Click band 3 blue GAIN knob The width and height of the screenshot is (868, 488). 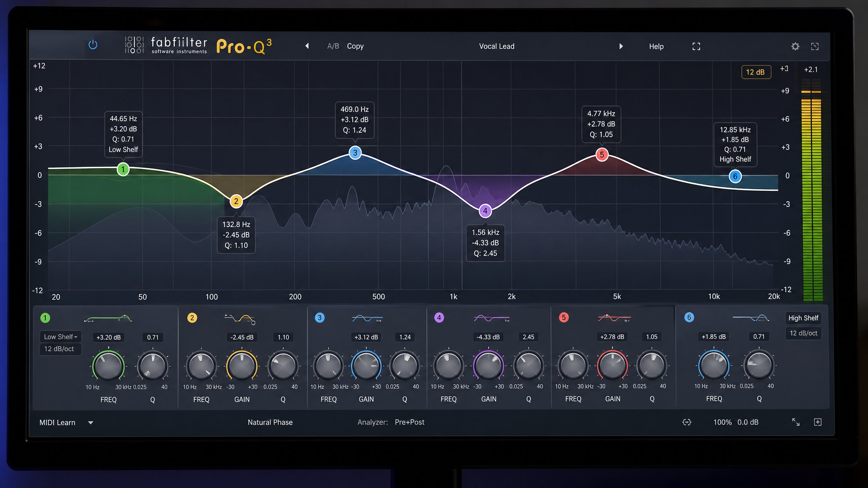(366, 366)
